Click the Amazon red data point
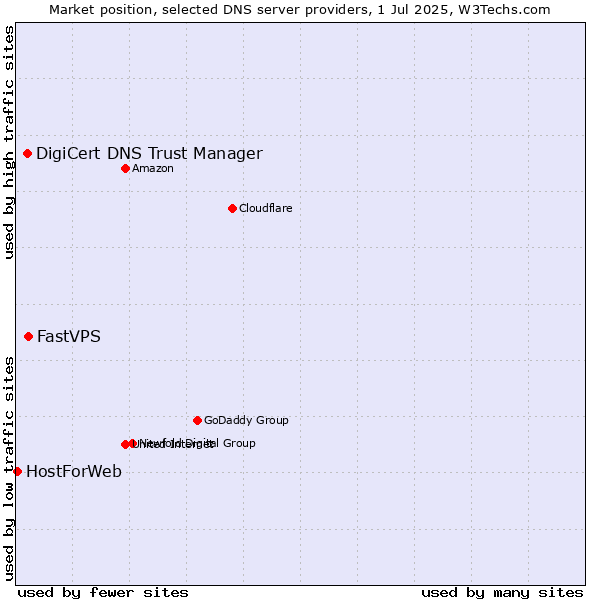600x600 pixels. 126,168
